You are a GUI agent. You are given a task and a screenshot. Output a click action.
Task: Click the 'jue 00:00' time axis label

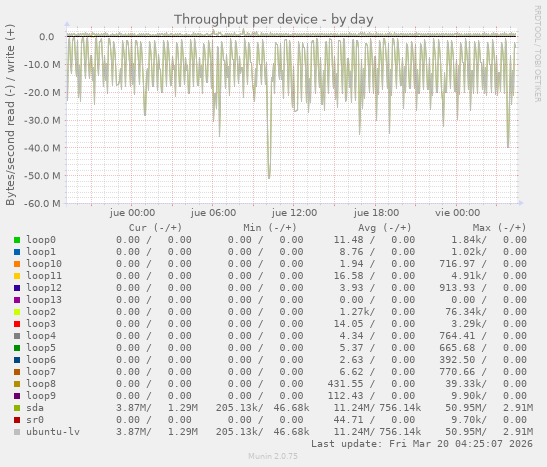(132, 213)
